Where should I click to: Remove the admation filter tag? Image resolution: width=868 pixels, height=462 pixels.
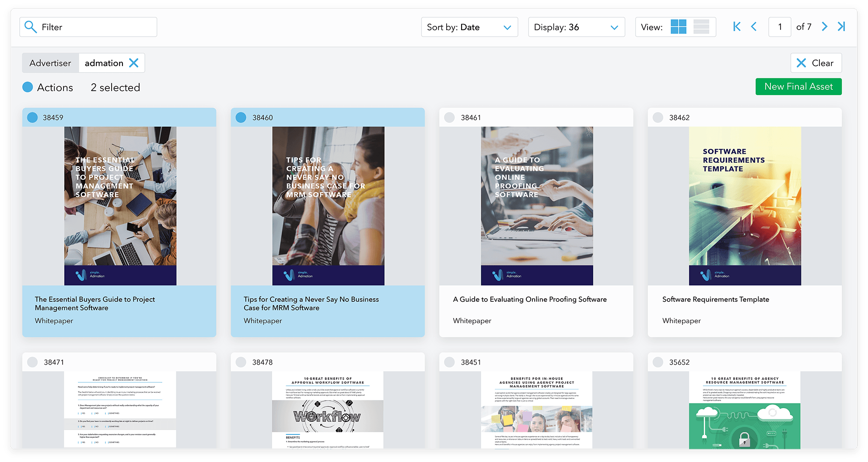pyautogui.click(x=134, y=63)
